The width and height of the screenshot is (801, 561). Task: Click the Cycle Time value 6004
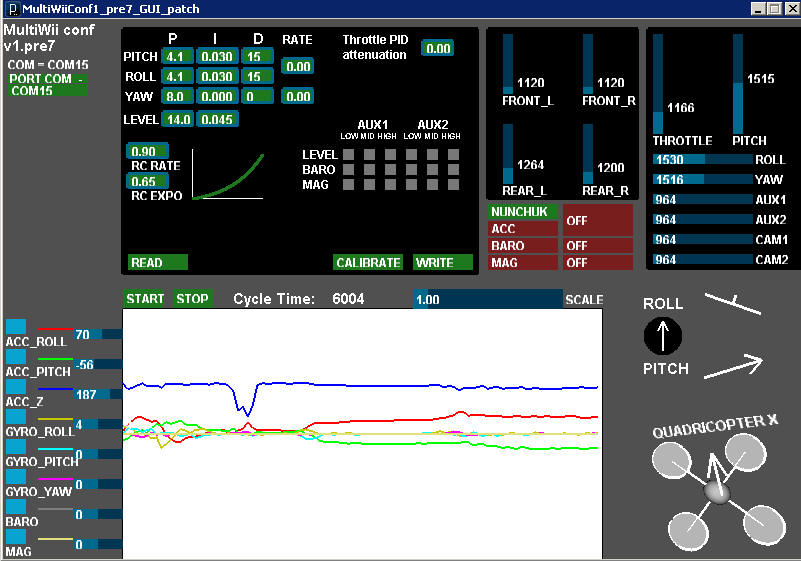tap(348, 299)
